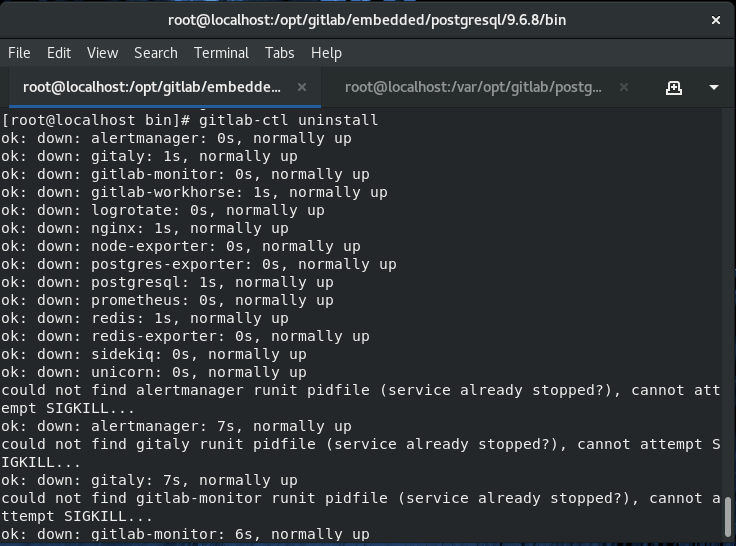Open the File menu

pos(19,53)
